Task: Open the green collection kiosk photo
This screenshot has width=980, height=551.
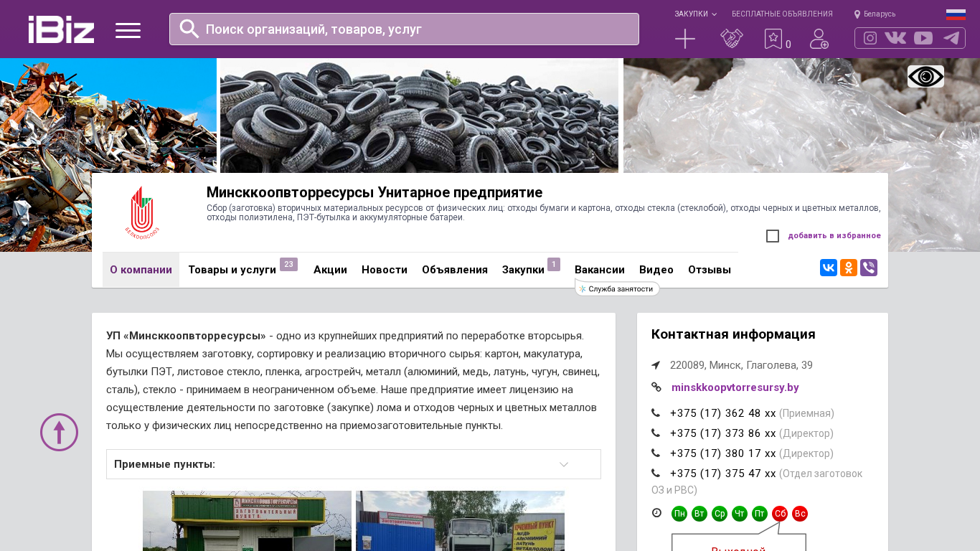Action: click(x=247, y=521)
